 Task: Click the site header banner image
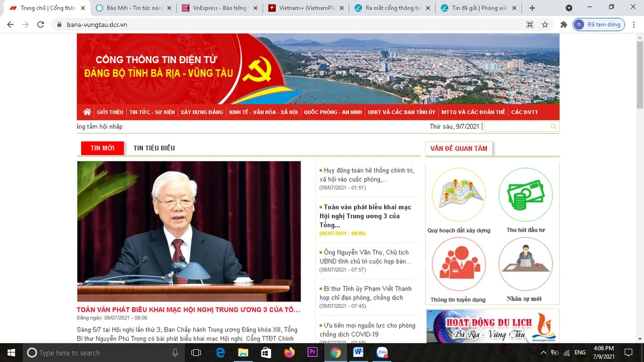pos(318,69)
